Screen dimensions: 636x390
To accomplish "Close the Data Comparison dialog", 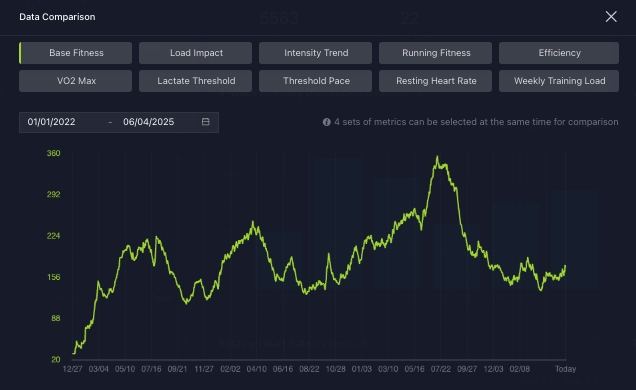I will (x=611, y=17).
